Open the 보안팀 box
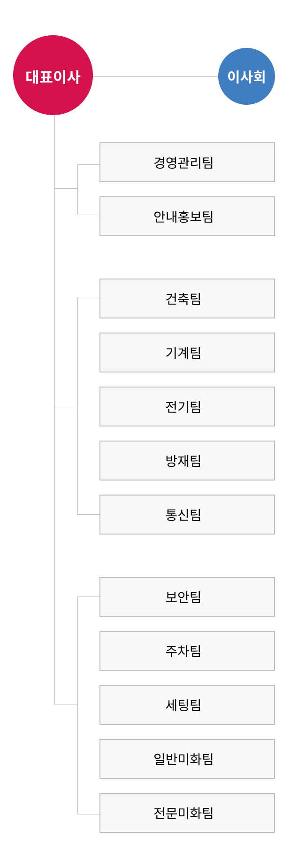The image size is (305, 868). point(187,597)
